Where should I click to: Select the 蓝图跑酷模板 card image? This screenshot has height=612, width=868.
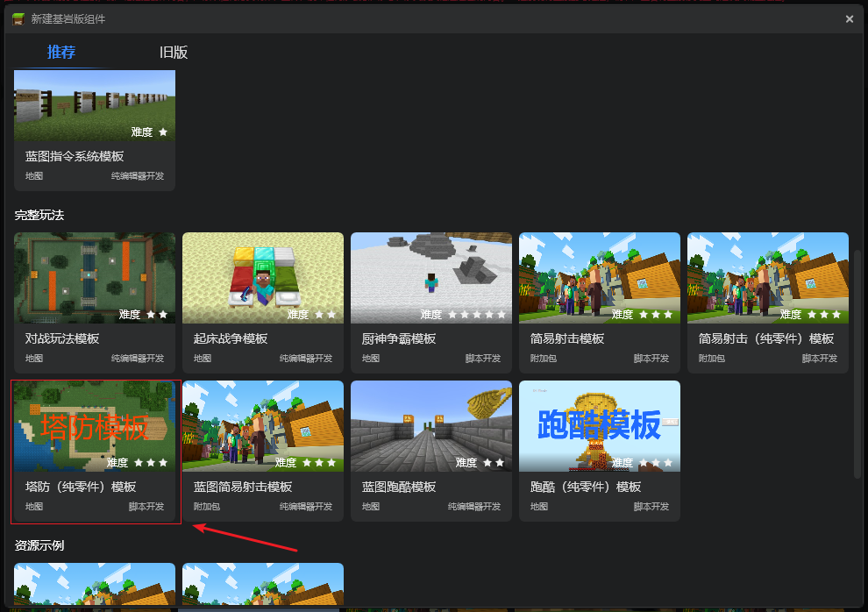point(431,426)
